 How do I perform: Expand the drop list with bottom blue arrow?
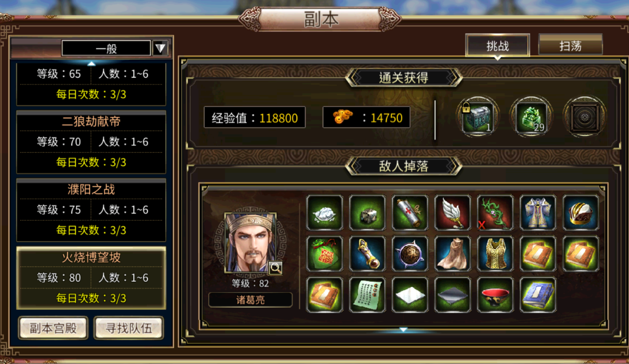click(x=403, y=330)
